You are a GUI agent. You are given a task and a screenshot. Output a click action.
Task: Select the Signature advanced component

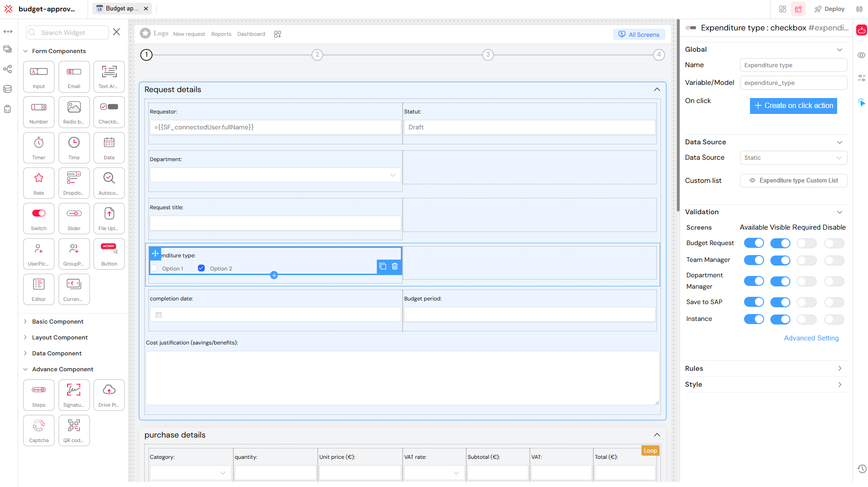coord(74,394)
